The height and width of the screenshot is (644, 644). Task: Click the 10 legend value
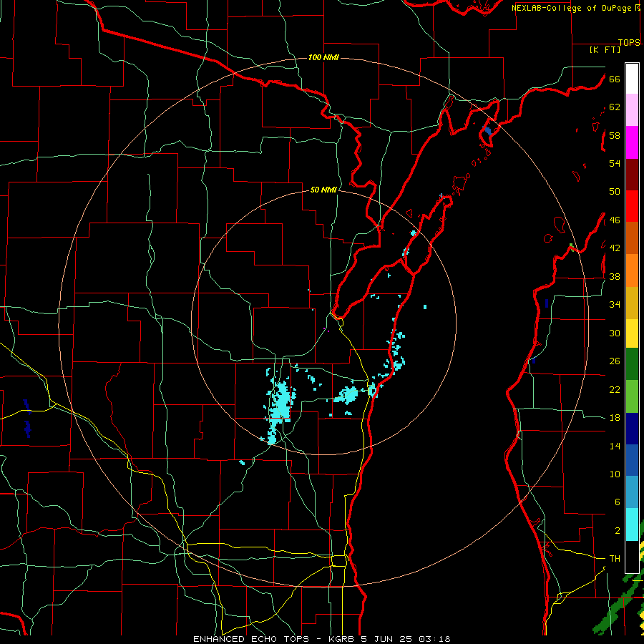615,474
